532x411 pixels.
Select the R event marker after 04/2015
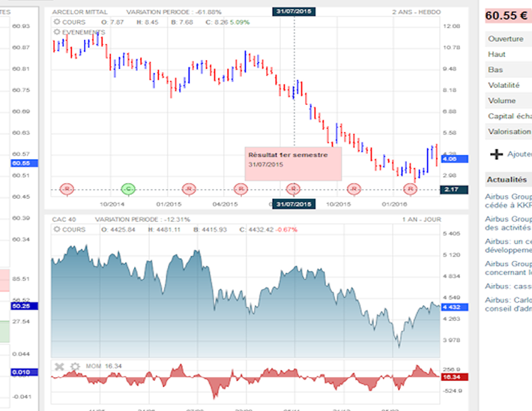click(241, 189)
